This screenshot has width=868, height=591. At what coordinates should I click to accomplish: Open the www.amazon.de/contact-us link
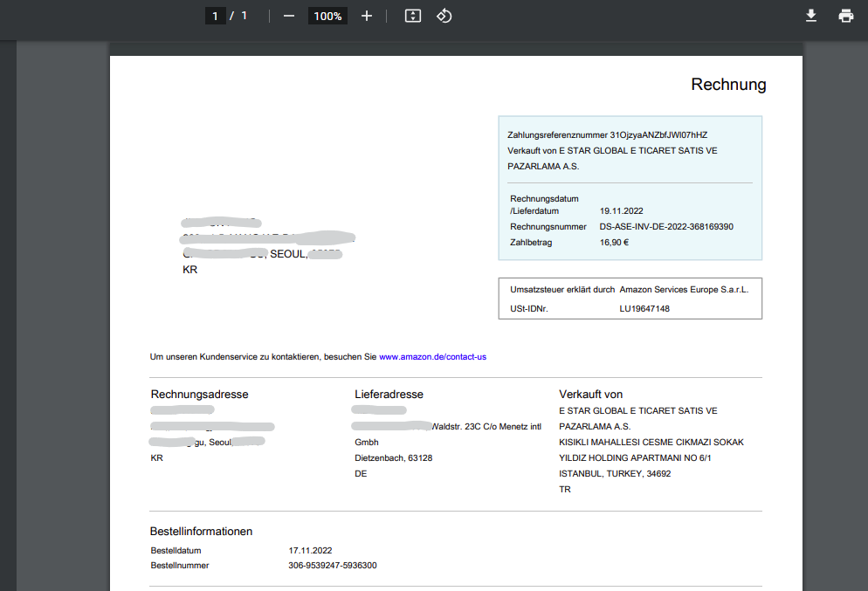432,357
